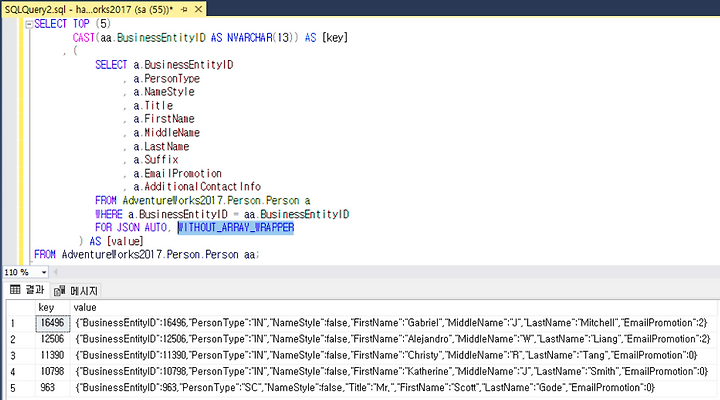Click outer FROM AdventureWorks2017.Person.Person aa line
This screenshot has height=400, width=720.
click(147, 254)
